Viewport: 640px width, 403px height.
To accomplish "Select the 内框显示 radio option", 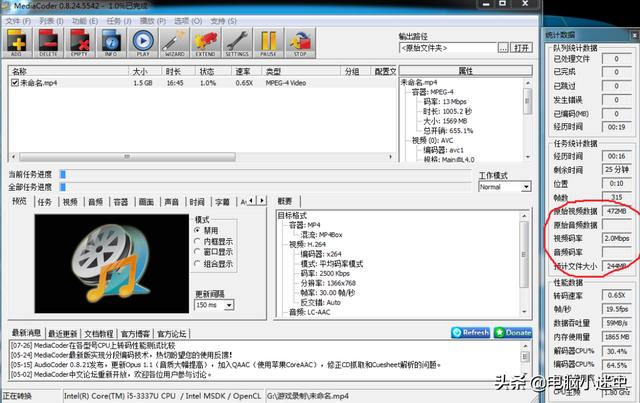I will click(x=198, y=241).
